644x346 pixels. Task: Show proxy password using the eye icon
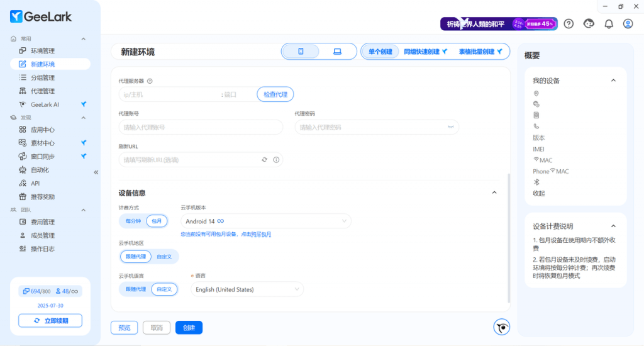pyautogui.click(x=450, y=127)
